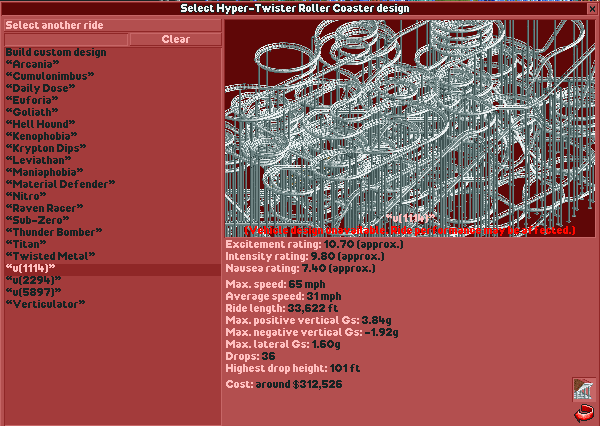Click the Drops 36 line
The height and width of the screenshot is (426, 600).
250,356
